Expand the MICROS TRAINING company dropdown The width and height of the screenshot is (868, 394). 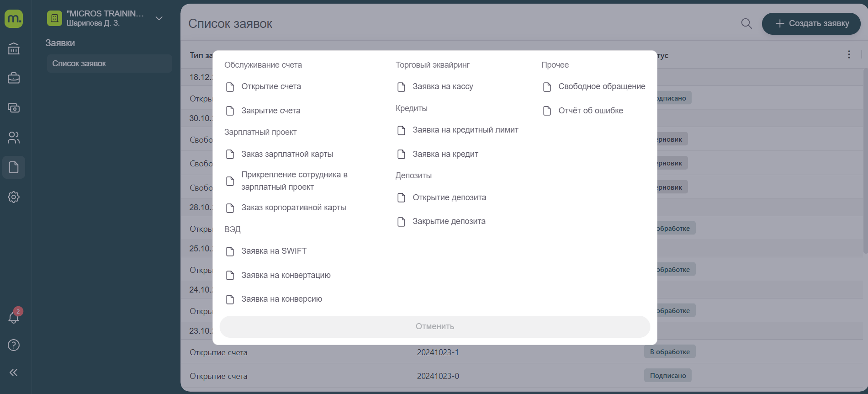(159, 18)
